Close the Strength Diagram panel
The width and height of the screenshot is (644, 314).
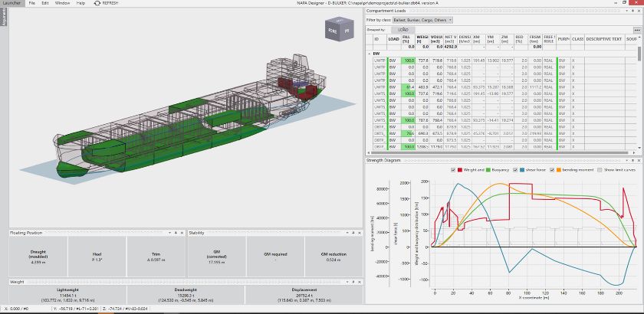click(639, 161)
